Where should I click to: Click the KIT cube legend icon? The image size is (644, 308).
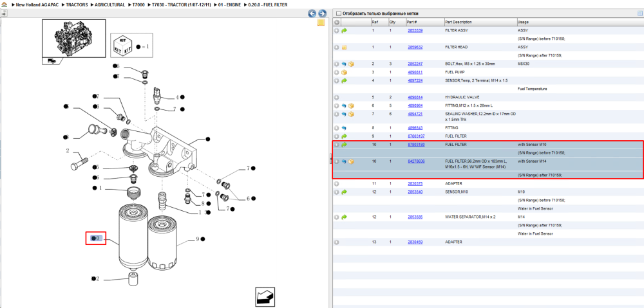[122, 46]
